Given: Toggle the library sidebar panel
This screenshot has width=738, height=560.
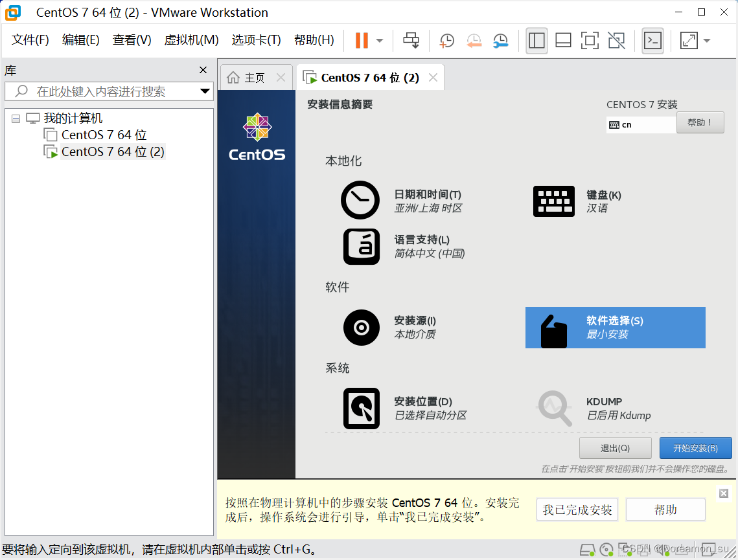Looking at the screenshot, I should pyautogui.click(x=536, y=40).
